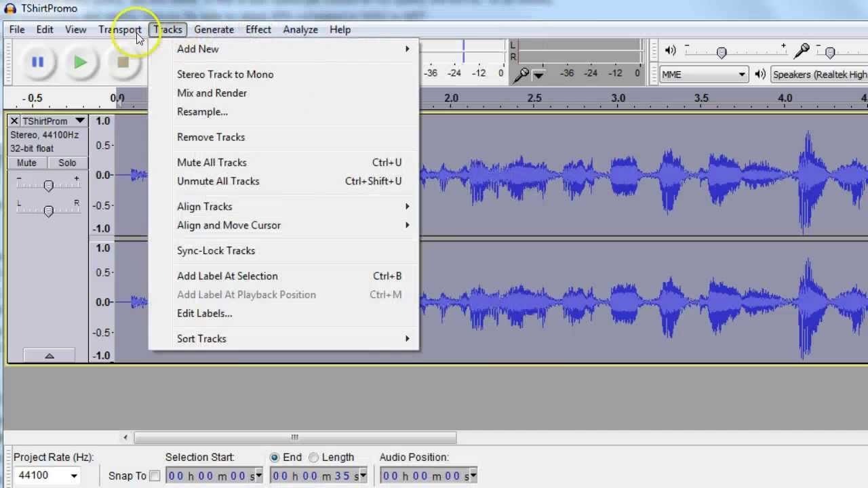This screenshot has width=868, height=488.
Task: Click the track gain slider knob
Action: [x=48, y=186]
